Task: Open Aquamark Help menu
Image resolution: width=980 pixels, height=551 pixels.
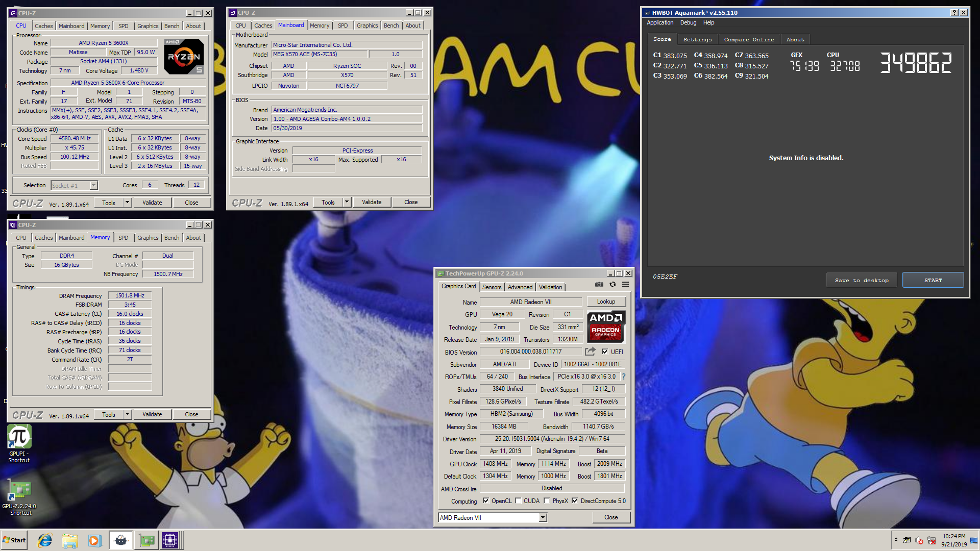Action: point(708,22)
